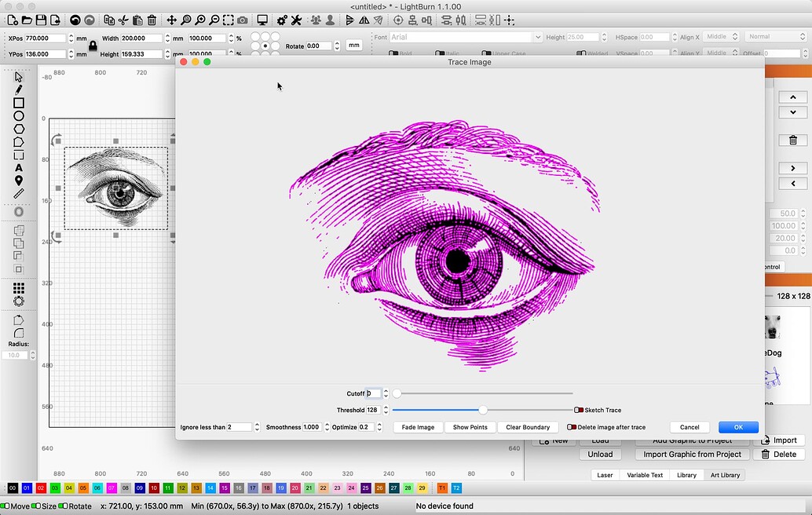Select the Pointer selection tool
Image resolution: width=812 pixels, height=515 pixels.
tap(19, 77)
